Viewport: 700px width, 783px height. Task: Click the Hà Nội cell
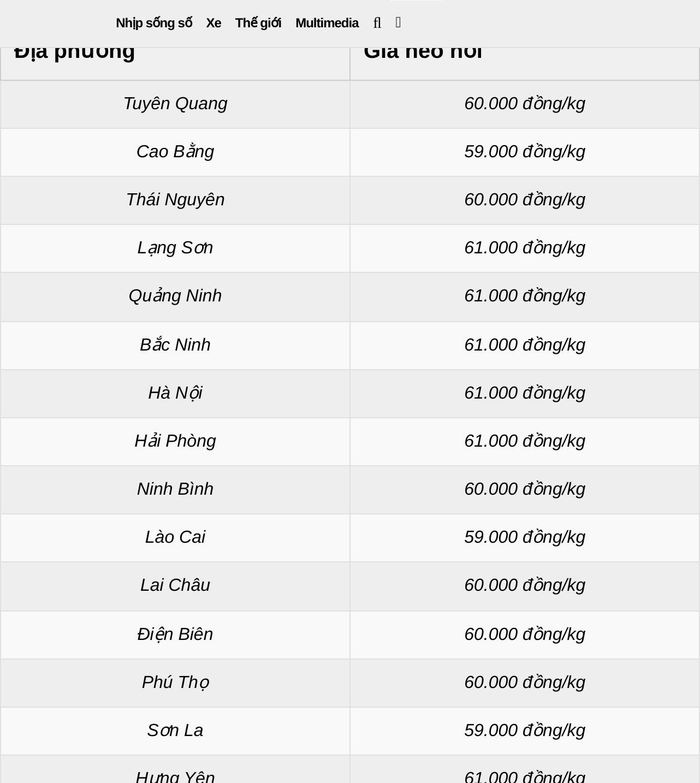(175, 393)
